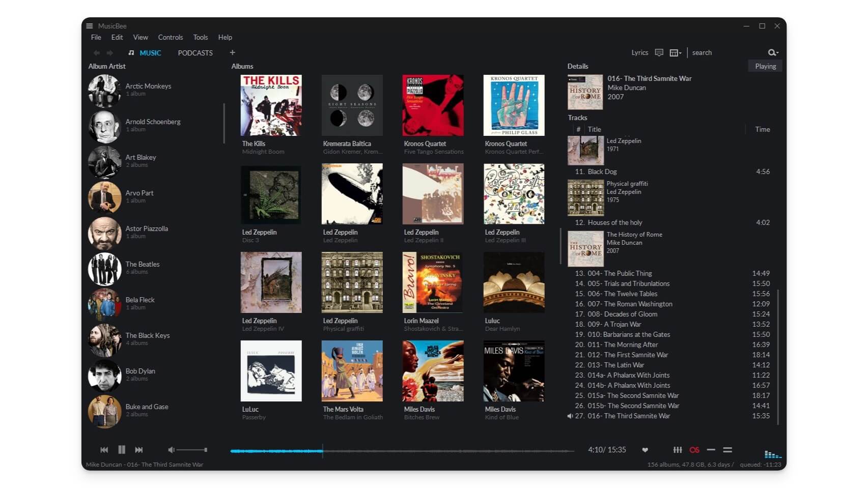Open the panel layout dropdown
This screenshot has height=488, width=868.
[676, 52]
